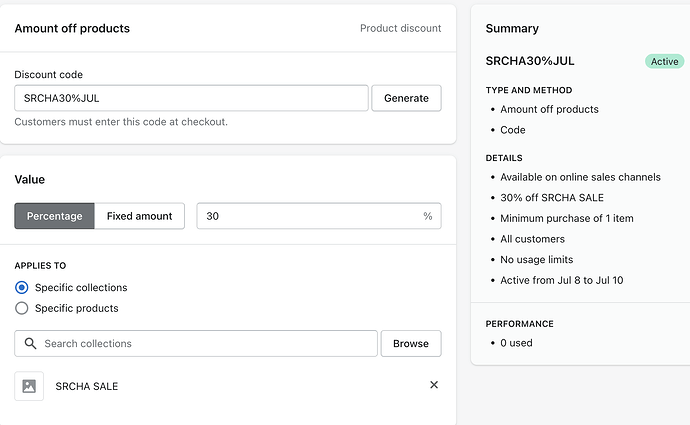Click the SRCHA SALE collection name
The width and height of the screenshot is (690, 425).
(x=87, y=386)
